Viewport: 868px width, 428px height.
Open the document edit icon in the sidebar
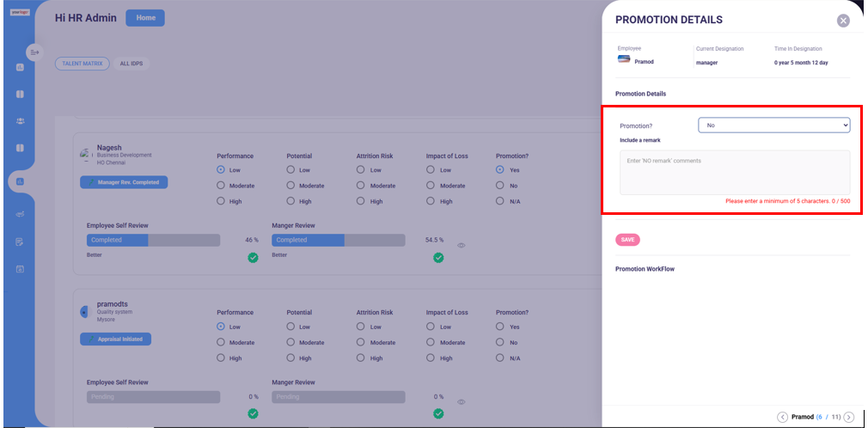point(20,242)
